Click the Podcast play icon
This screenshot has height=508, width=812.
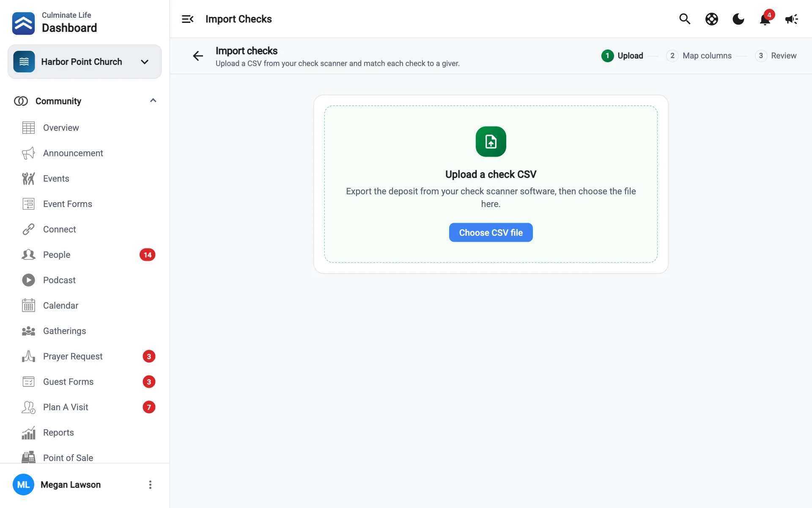[x=28, y=280]
